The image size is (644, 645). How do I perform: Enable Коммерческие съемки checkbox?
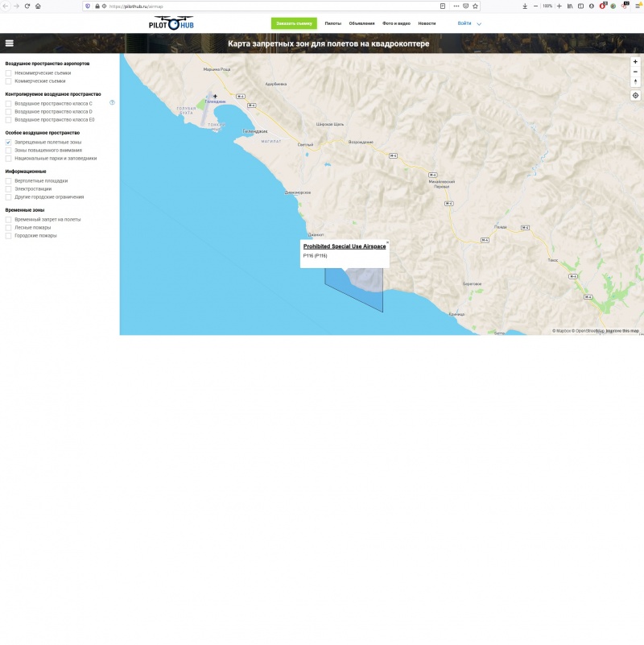(x=8, y=81)
